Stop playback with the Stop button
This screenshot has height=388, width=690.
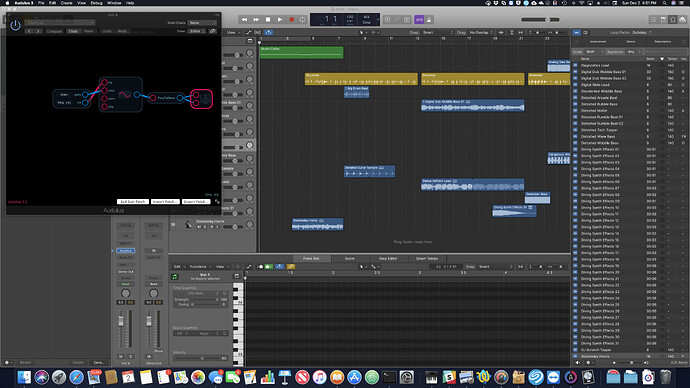tap(268, 19)
